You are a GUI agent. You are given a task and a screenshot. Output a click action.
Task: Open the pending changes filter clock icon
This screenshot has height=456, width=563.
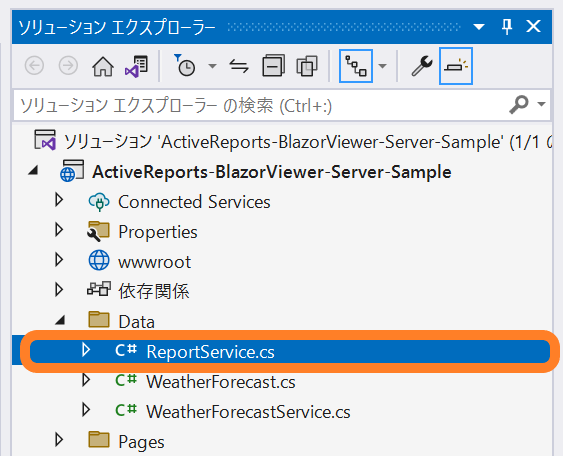pos(185,65)
